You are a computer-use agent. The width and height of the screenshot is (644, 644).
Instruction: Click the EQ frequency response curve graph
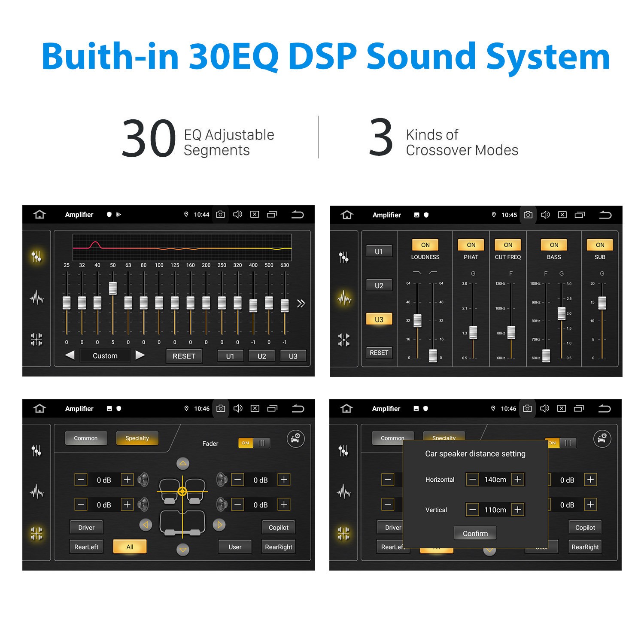pos(182,247)
